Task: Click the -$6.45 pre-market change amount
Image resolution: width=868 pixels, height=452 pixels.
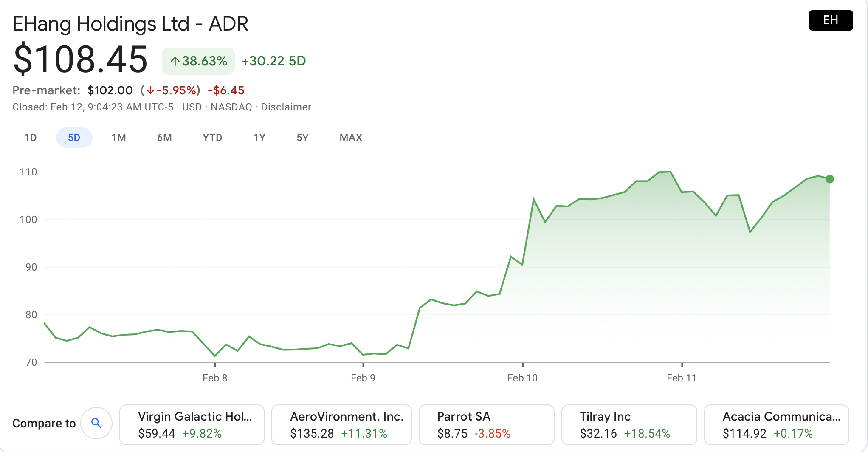Action: (226, 90)
